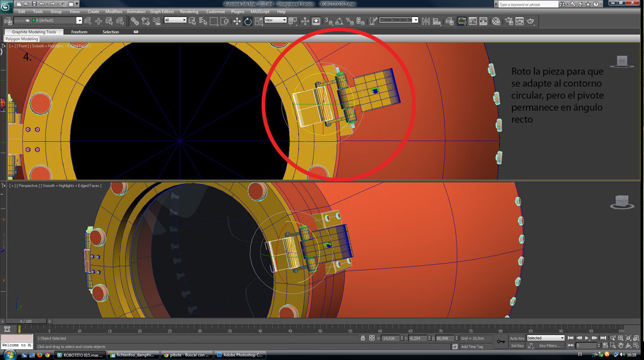Screen dimensions: 644x360
Task: Open the Front viewport plus menu
Action: (12, 46)
